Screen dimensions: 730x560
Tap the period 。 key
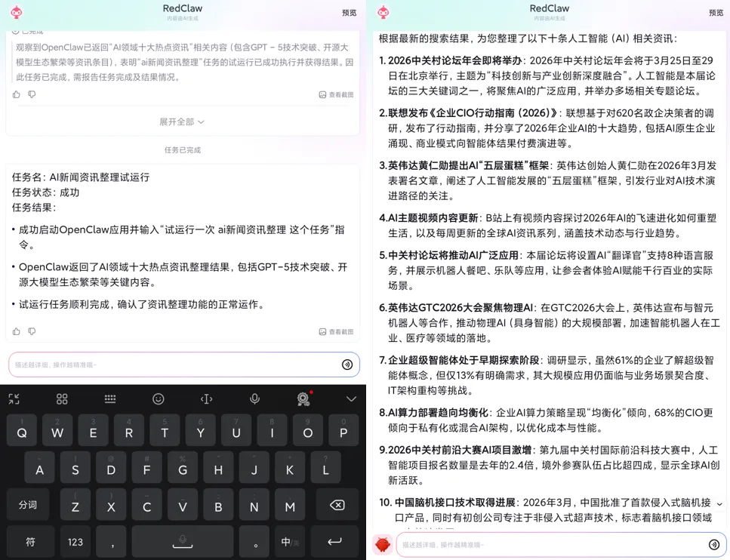point(254,541)
